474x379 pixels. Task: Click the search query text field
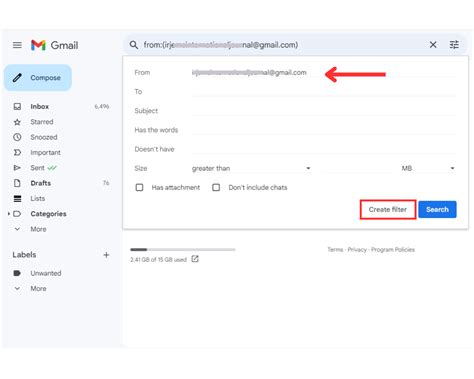pos(283,45)
